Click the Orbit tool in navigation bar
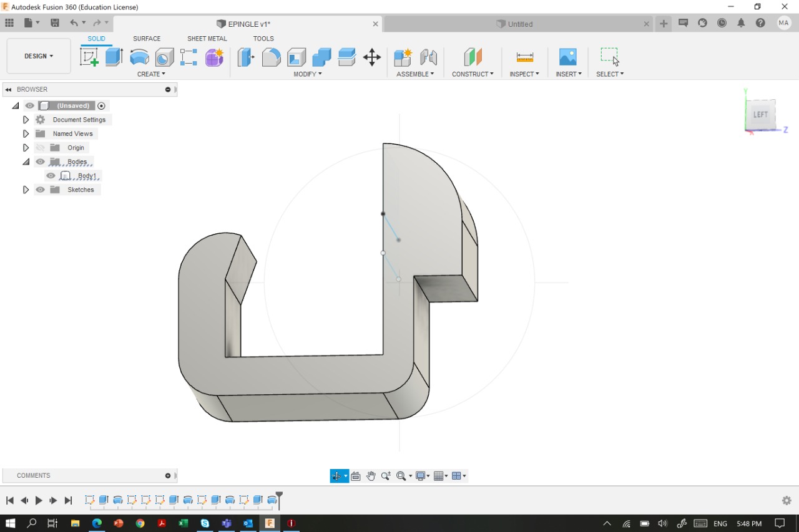Image resolution: width=799 pixels, height=532 pixels. click(x=336, y=476)
